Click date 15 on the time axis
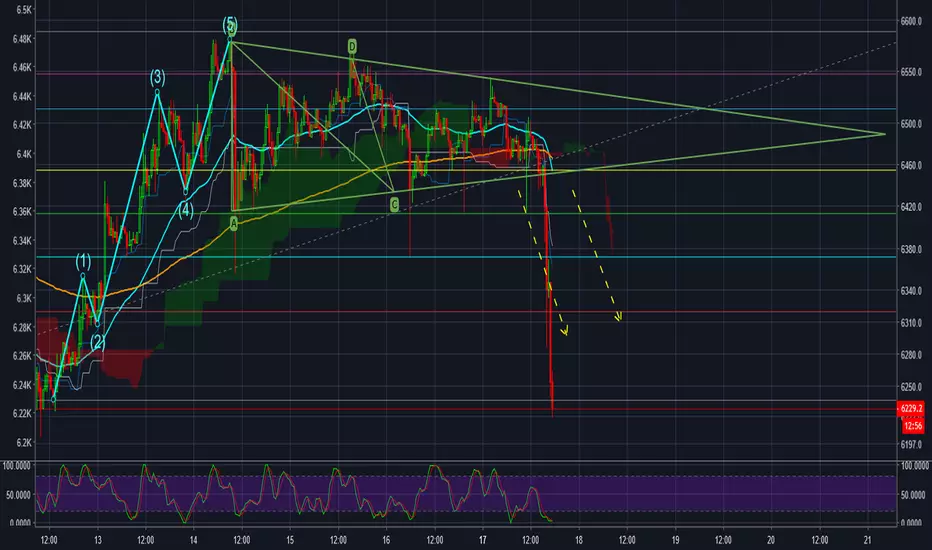 coord(290,540)
